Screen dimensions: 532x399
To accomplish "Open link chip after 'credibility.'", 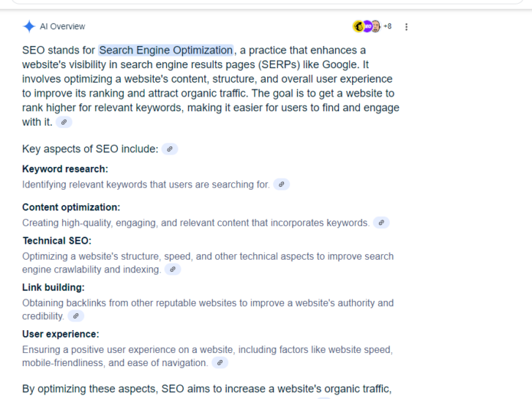I will [x=75, y=316].
